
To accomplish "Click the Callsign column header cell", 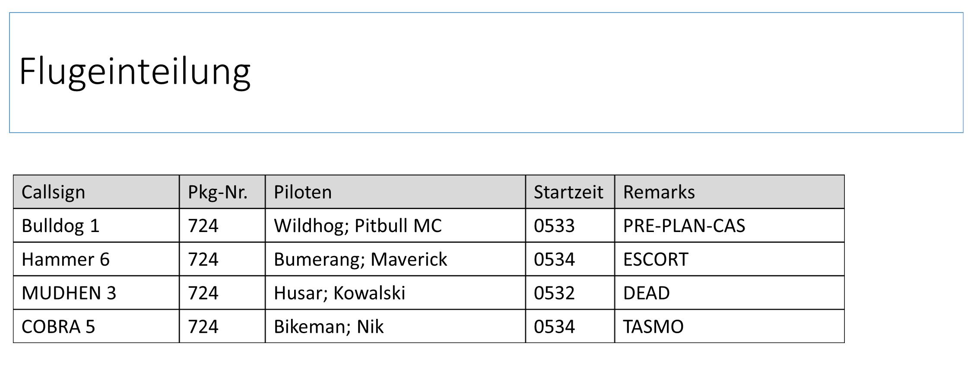I will pos(96,192).
